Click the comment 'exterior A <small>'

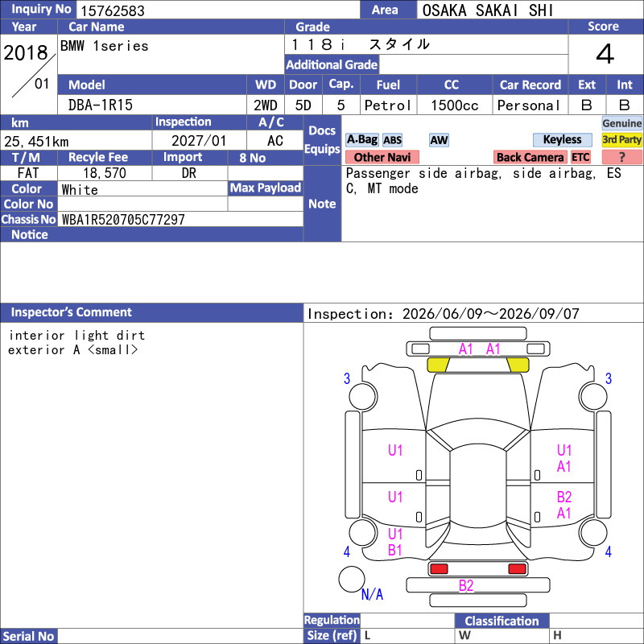(73, 350)
